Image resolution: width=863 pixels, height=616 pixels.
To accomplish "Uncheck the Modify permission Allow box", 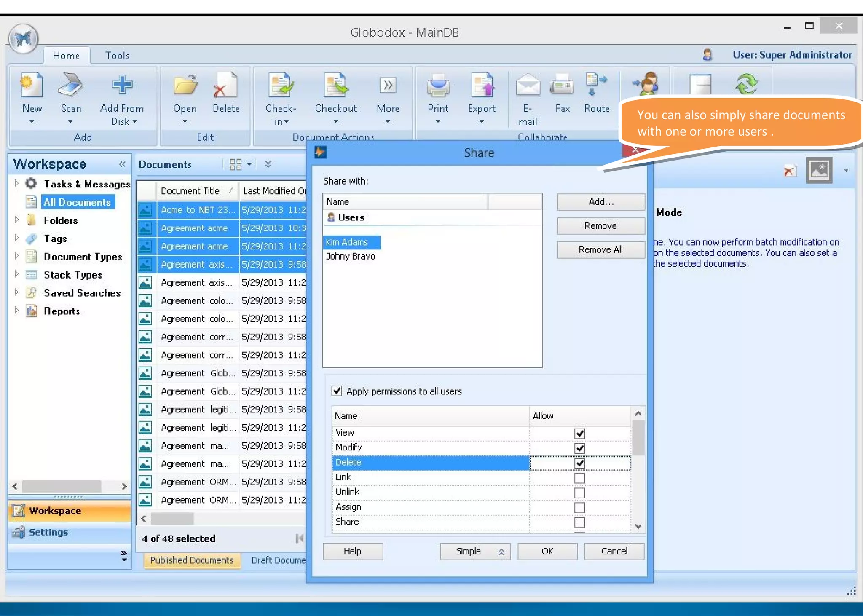I will click(579, 448).
